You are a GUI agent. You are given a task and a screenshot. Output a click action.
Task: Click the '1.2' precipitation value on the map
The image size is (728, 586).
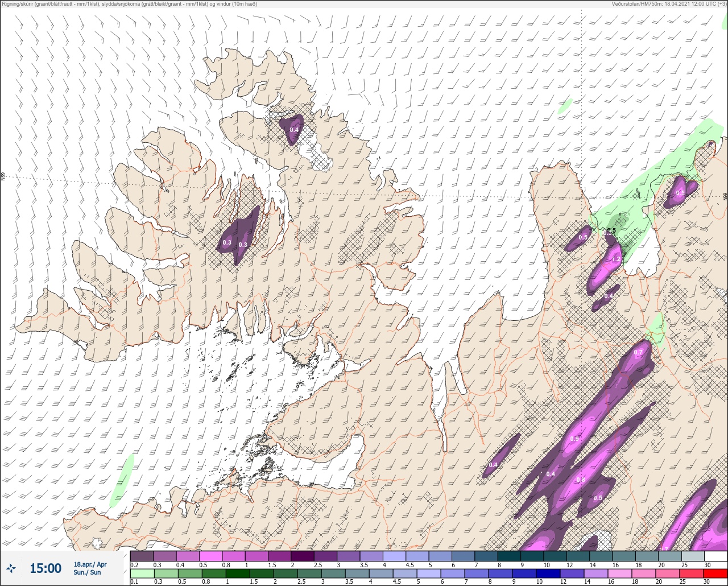tap(615, 259)
